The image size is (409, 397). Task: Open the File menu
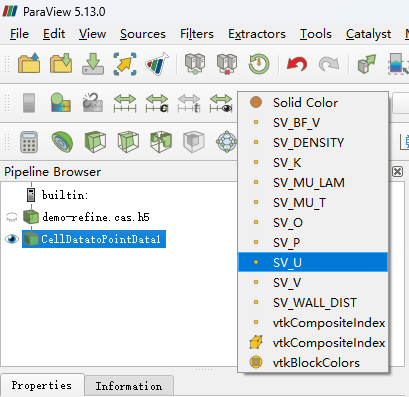(x=19, y=34)
